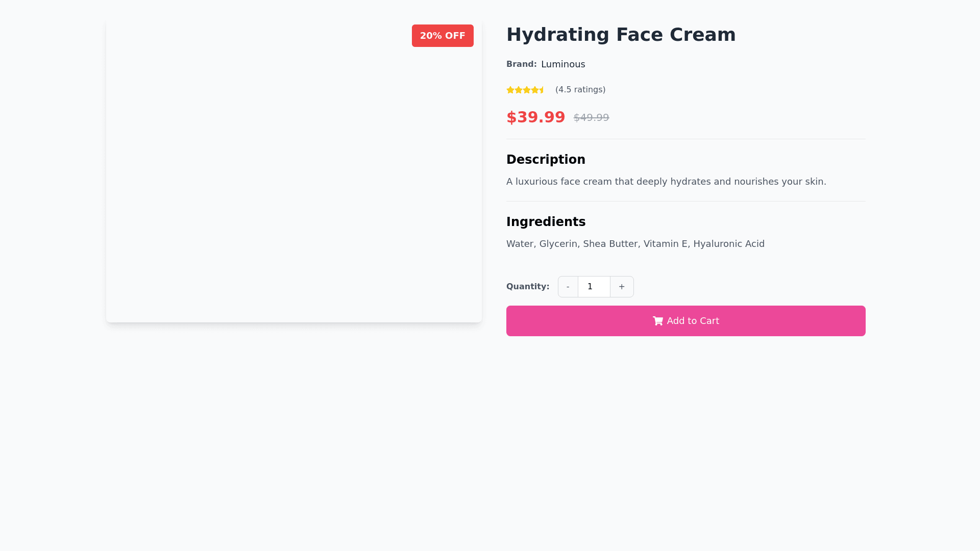Click the second rating star
The width and height of the screenshot is (980, 551).
[519, 90]
